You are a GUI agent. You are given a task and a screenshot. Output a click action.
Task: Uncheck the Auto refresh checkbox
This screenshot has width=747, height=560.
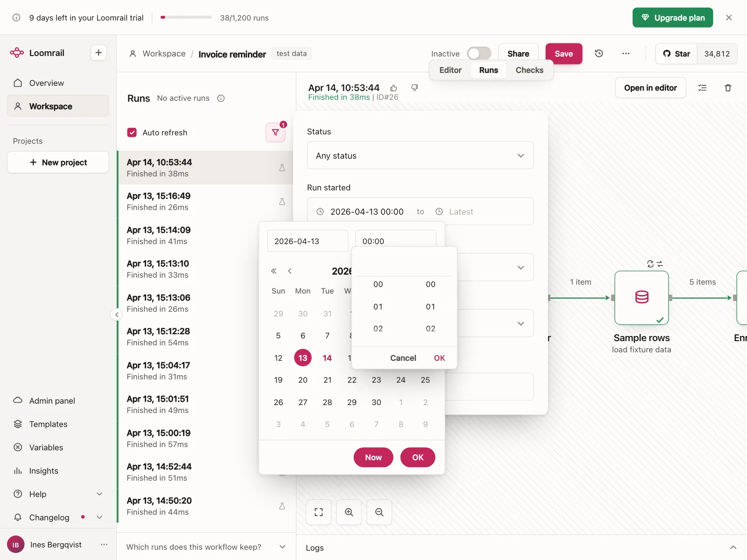(x=132, y=133)
